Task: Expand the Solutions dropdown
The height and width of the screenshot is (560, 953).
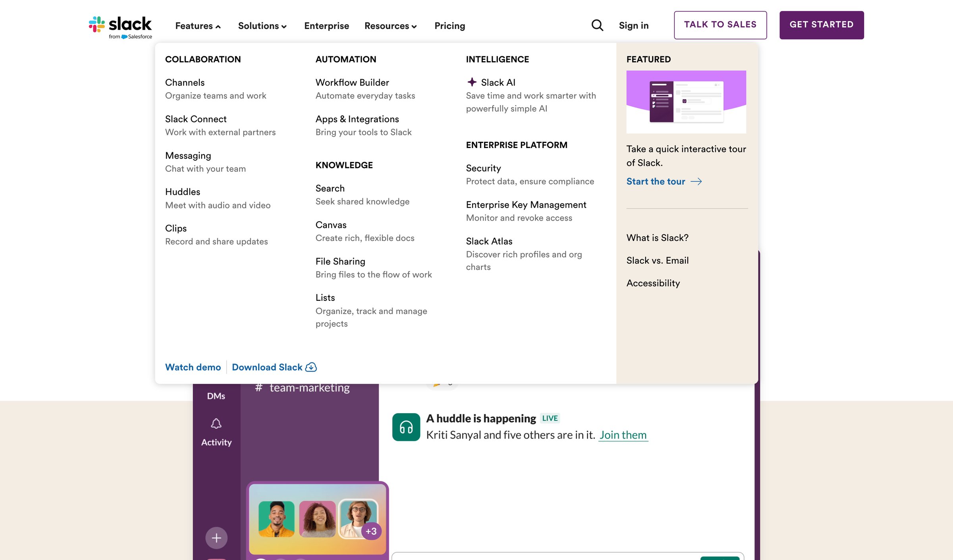Action: [262, 26]
